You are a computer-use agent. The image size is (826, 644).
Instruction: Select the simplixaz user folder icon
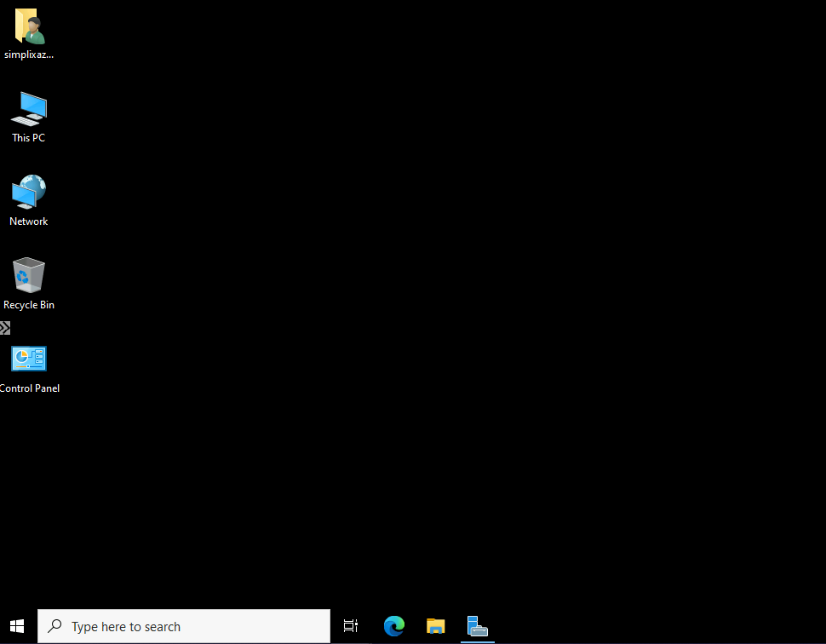pos(29,27)
